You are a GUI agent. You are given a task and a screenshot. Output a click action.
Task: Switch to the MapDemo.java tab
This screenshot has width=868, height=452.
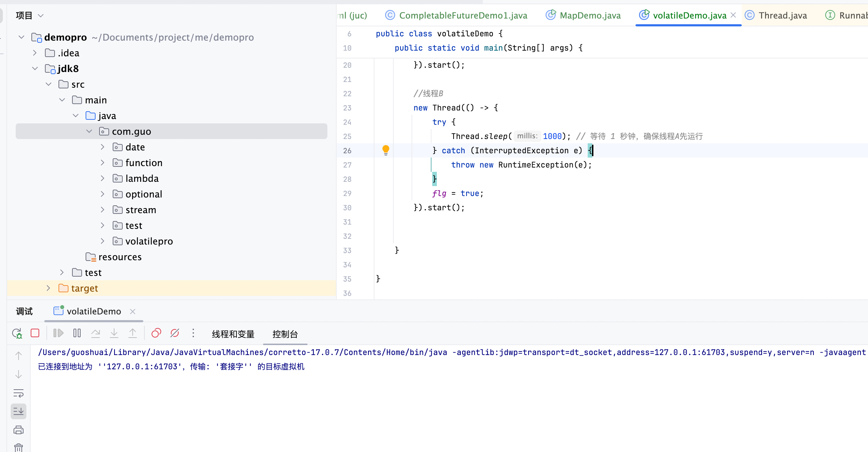pyautogui.click(x=583, y=15)
